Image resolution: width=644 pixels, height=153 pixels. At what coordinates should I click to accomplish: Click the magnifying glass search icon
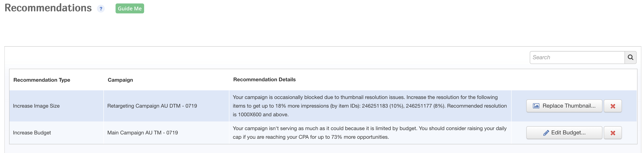pos(630,57)
